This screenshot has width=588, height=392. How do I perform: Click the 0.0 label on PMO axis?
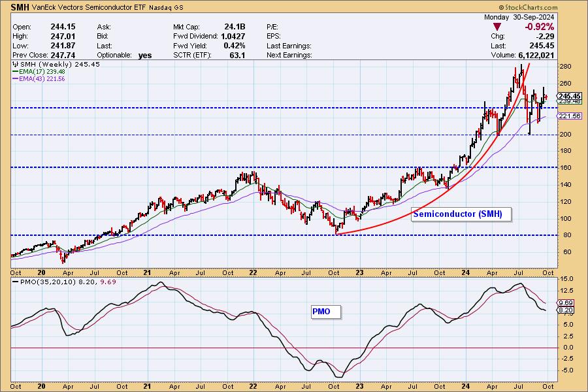[x=567, y=348]
